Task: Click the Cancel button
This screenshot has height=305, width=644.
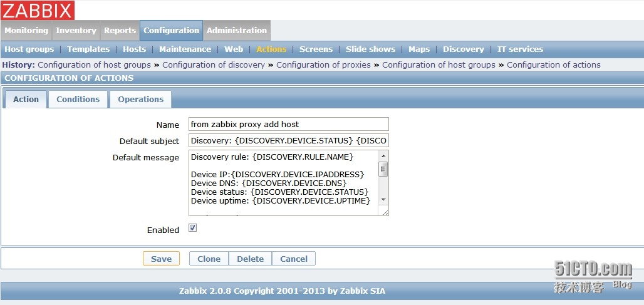Action: [x=294, y=259]
